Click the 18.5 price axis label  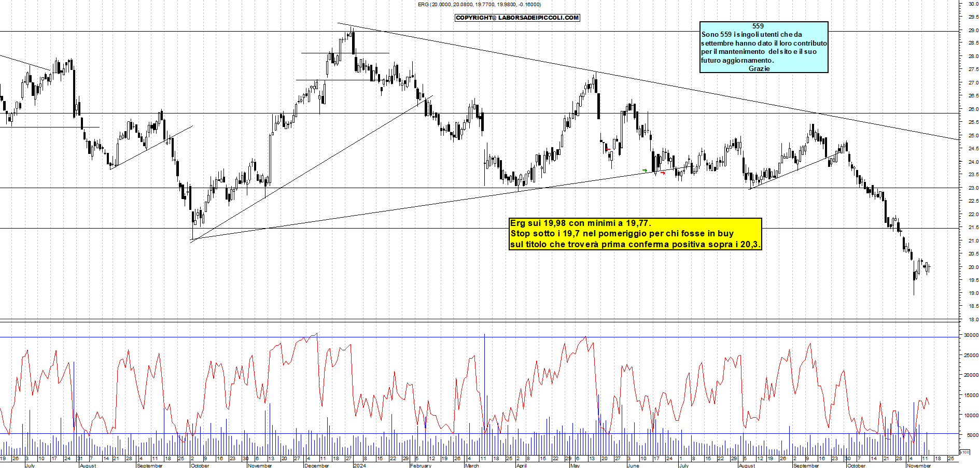click(973, 307)
